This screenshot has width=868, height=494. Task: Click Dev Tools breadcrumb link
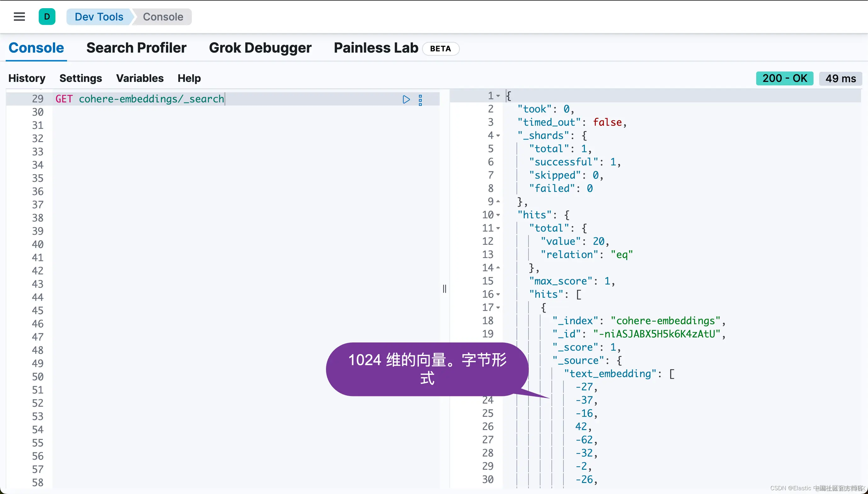pos(99,17)
